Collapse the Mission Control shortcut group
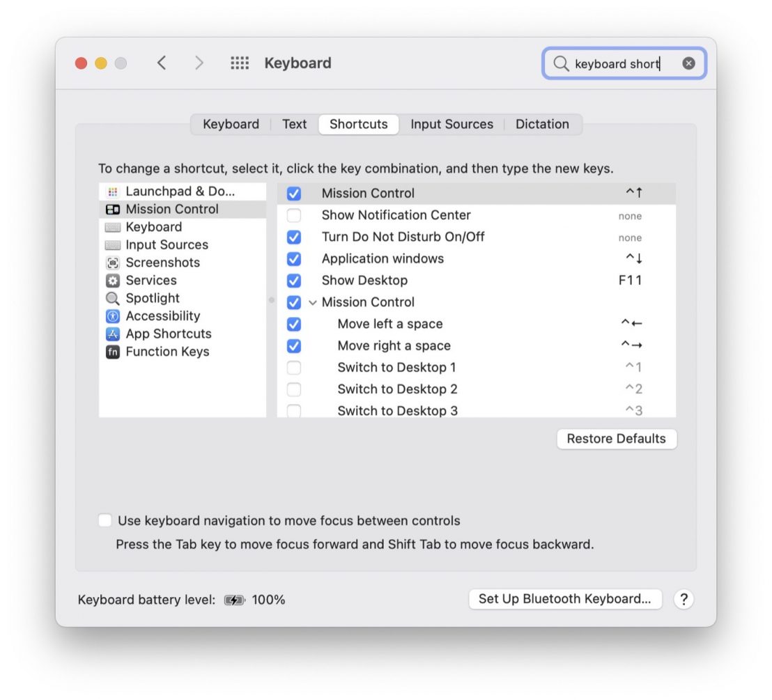This screenshot has width=772, height=700. click(x=311, y=302)
